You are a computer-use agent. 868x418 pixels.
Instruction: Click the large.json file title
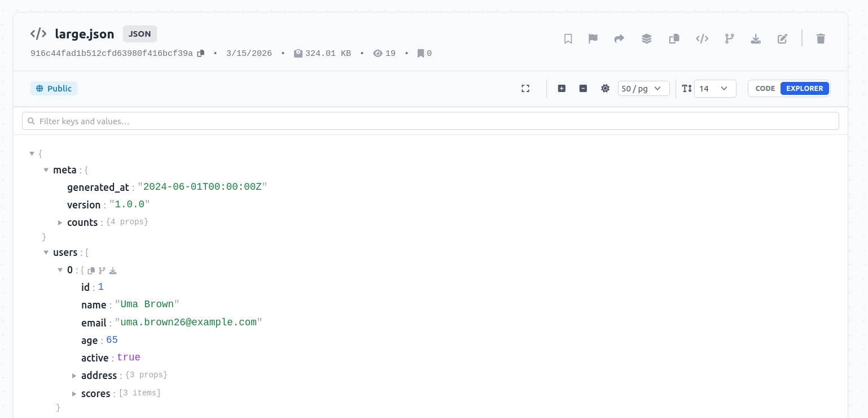point(85,34)
